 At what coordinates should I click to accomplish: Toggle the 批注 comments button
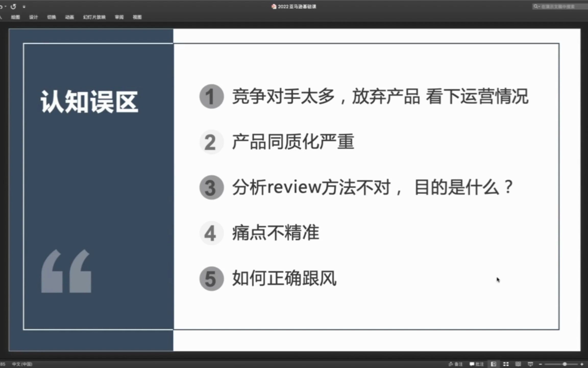(x=476, y=364)
